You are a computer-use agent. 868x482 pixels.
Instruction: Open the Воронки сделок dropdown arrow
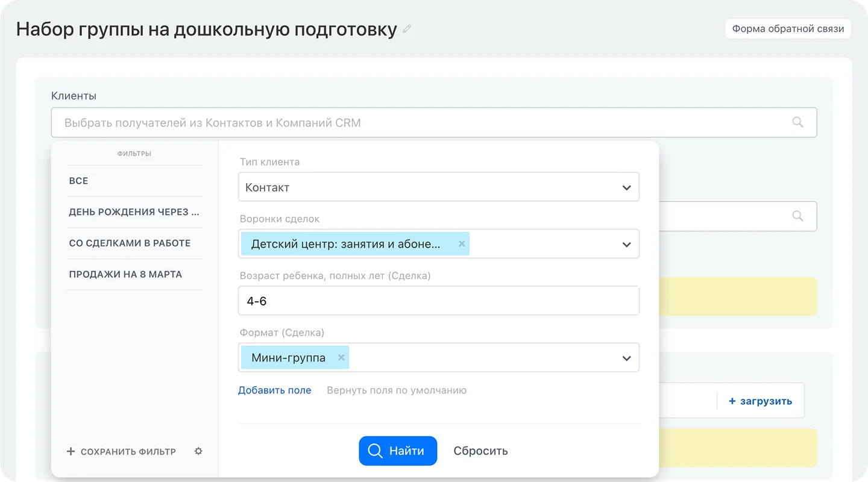point(626,245)
